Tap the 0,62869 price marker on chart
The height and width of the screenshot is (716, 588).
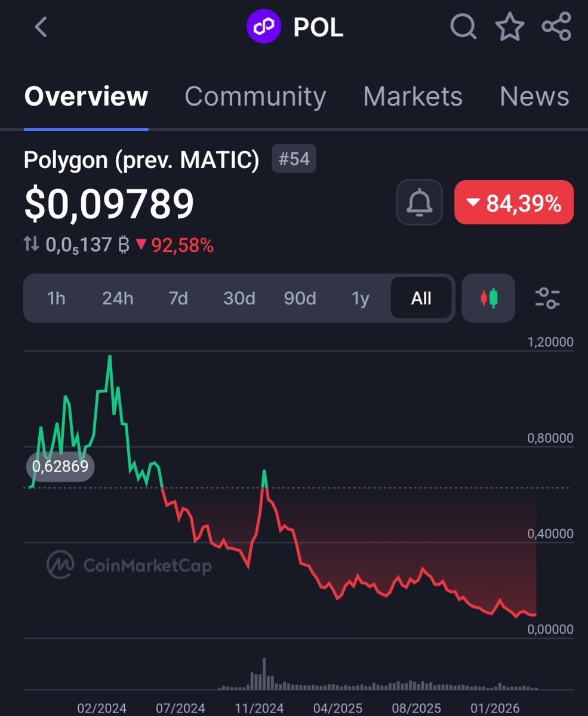point(60,466)
